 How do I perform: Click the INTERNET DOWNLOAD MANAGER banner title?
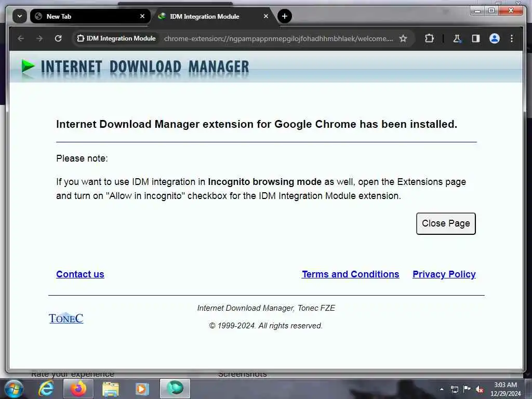[x=145, y=67]
